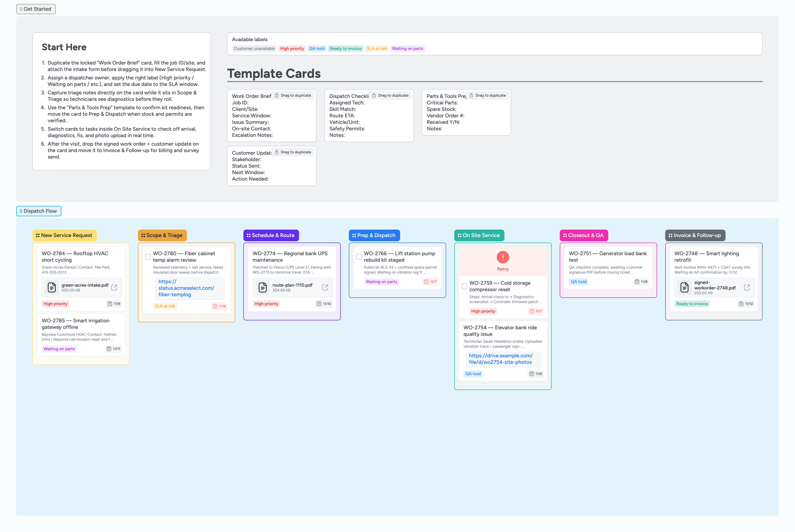Click the red alert icon above Retry
Viewport: 795px width, 532px height.
pos(503,257)
